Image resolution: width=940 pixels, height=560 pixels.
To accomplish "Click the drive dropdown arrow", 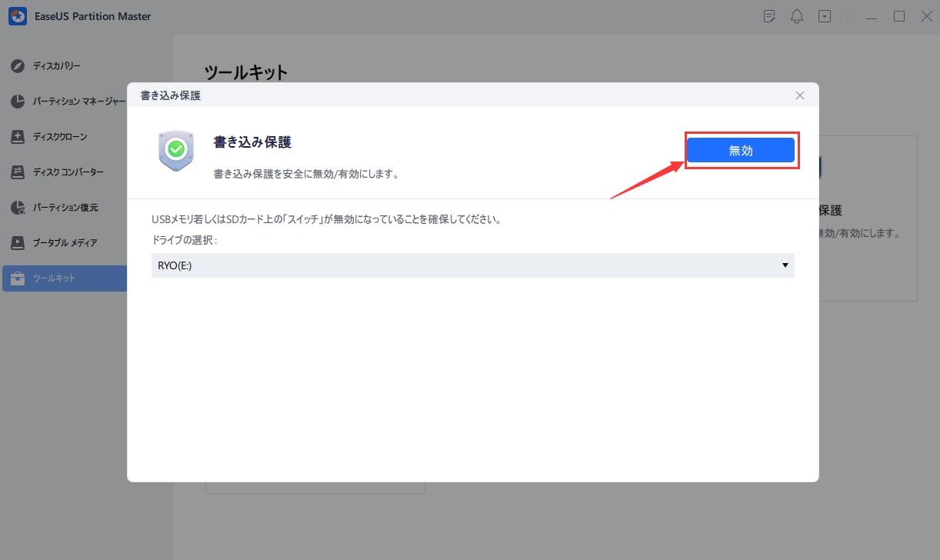I will coord(785,265).
